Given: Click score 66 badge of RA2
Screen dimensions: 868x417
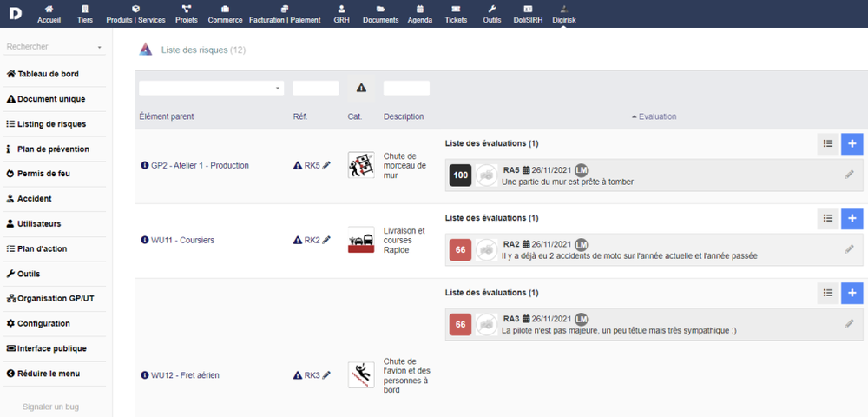Looking at the screenshot, I should pos(461,250).
